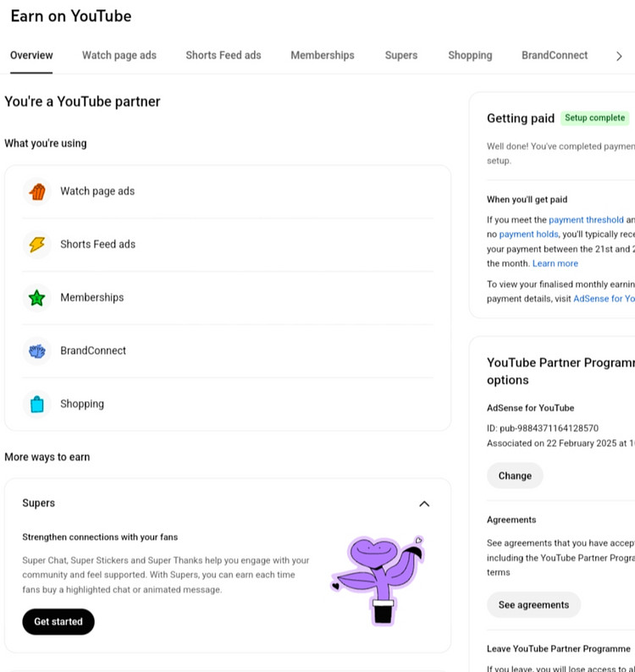
Task: Click the Shorts Feed ads lightning icon
Action: 36,245
